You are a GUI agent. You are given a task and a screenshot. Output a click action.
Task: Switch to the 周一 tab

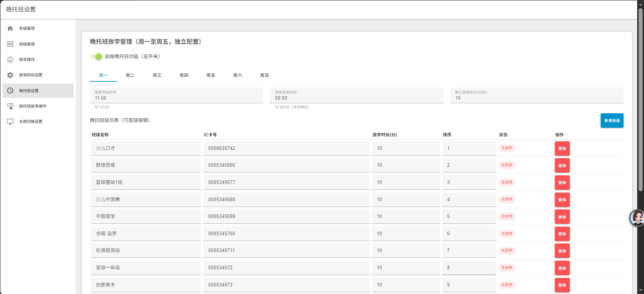click(x=103, y=75)
